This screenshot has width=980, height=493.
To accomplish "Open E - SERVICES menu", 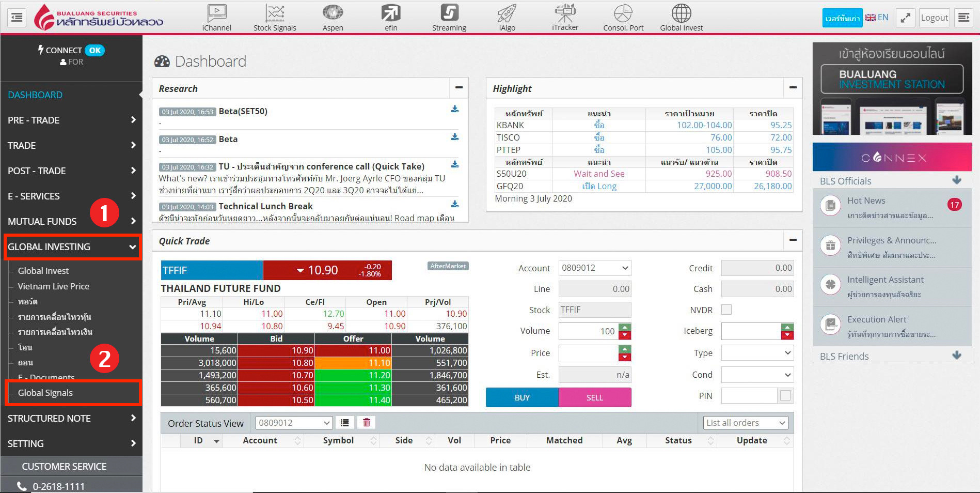I will (71, 196).
